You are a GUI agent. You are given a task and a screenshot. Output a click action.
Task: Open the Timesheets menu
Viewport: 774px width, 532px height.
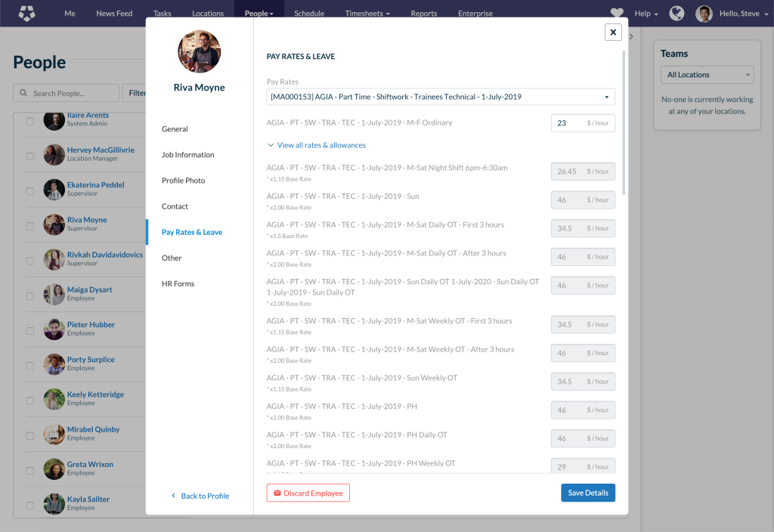click(367, 13)
